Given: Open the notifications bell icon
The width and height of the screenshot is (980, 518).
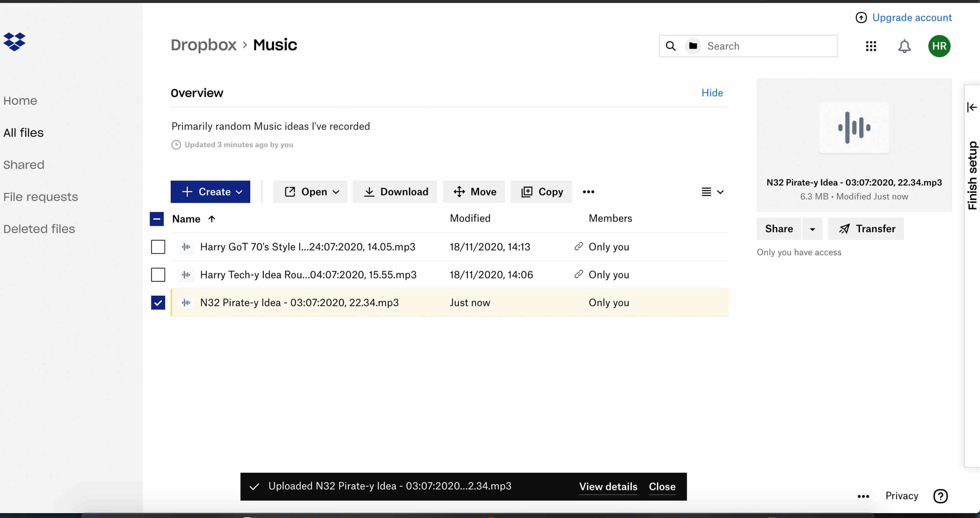Looking at the screenshot, I should 904,46.
